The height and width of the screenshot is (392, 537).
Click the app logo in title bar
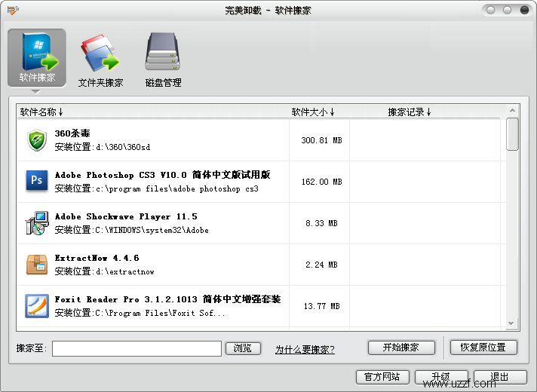[13, 11]
